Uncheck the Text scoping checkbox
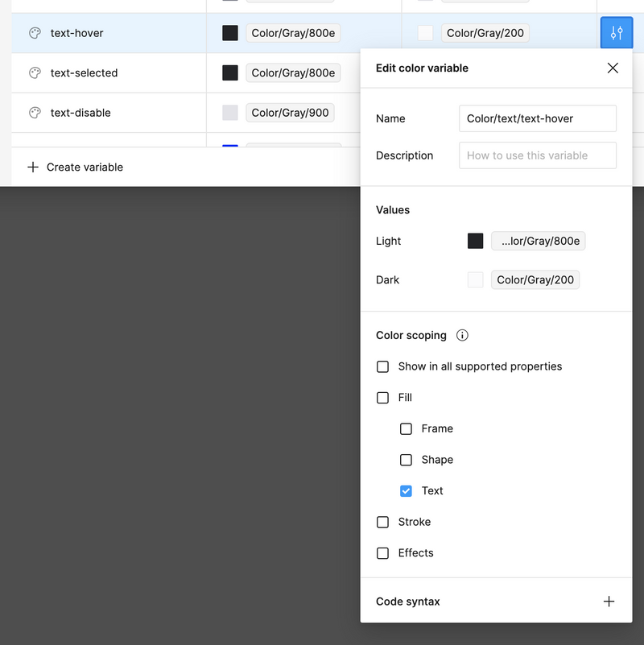Viewport: 644px width, 645px height. 406,490
